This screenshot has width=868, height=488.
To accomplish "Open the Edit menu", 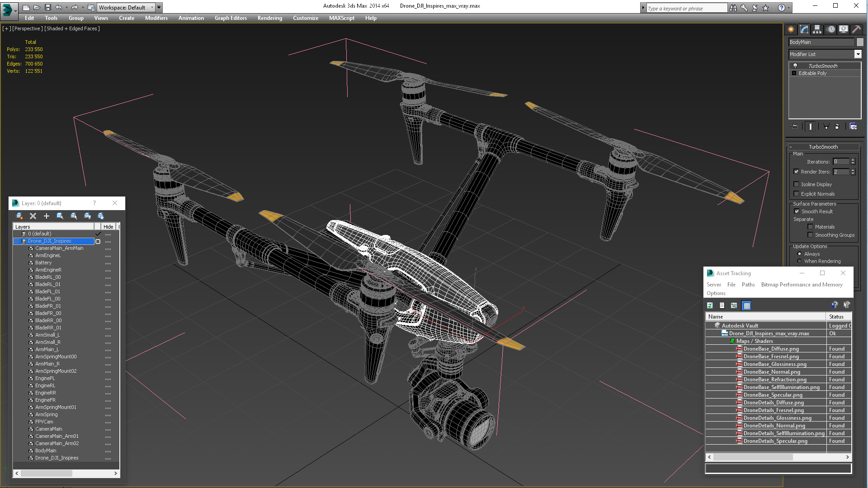I will click(29, 18).
